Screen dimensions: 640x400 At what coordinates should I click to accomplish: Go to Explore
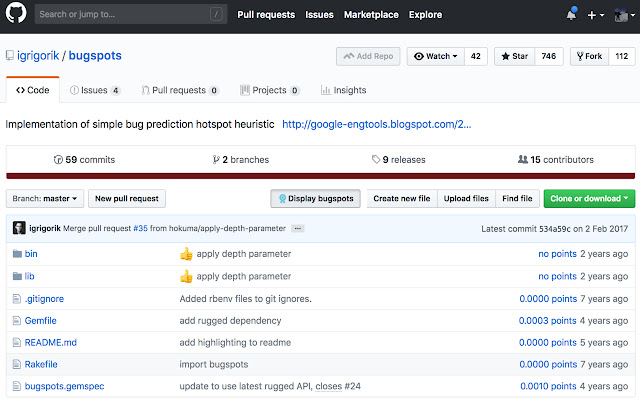425,15
